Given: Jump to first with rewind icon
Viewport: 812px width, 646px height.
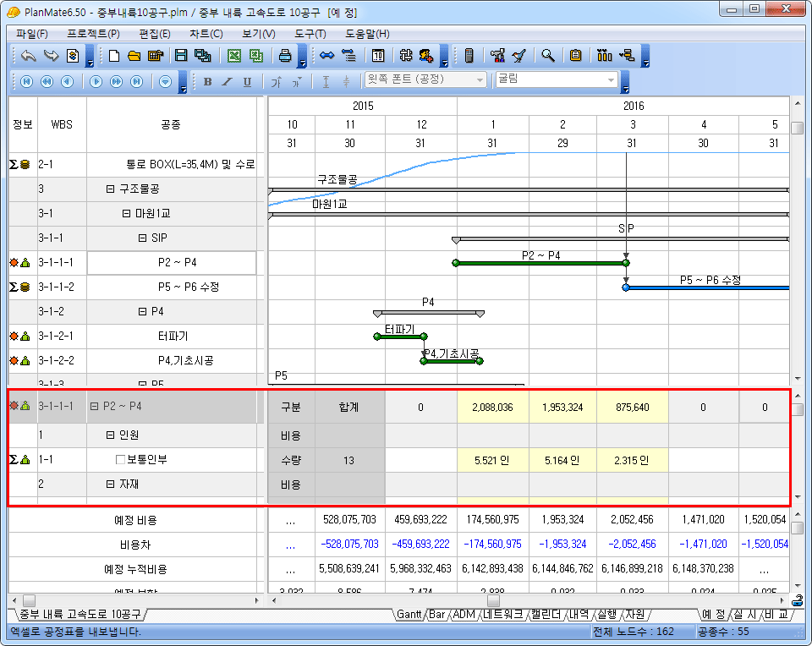Looking at the screenshot, I should pyautogui.click(x=26, y=82).
